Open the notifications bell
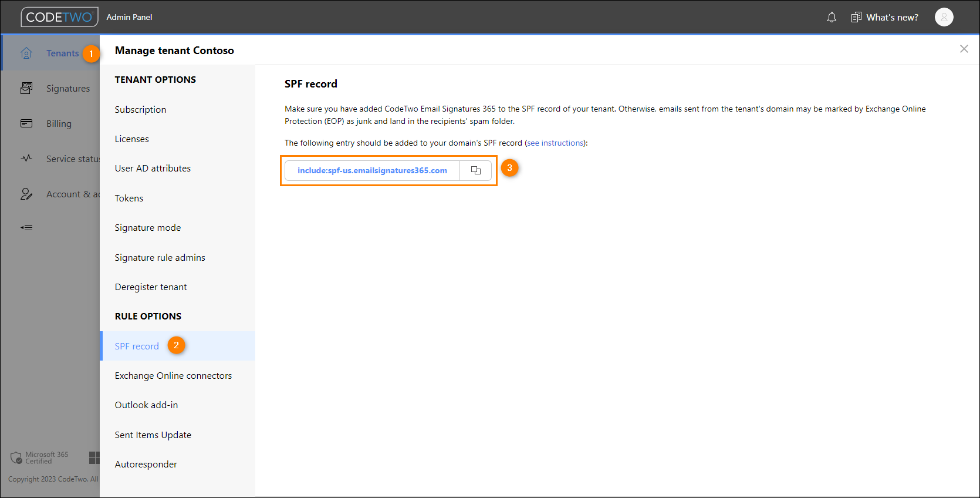The image size is (980, 498). click(832, 17)
